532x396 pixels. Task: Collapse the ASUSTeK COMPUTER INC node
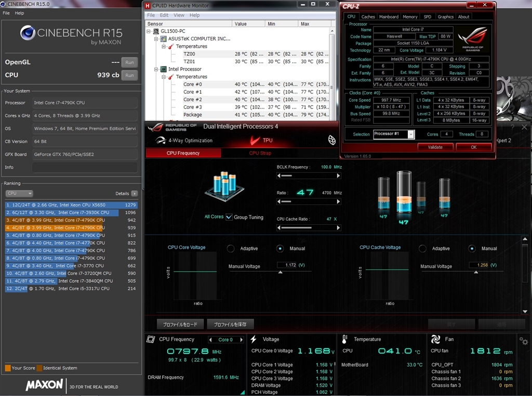[x=156, y=38]
